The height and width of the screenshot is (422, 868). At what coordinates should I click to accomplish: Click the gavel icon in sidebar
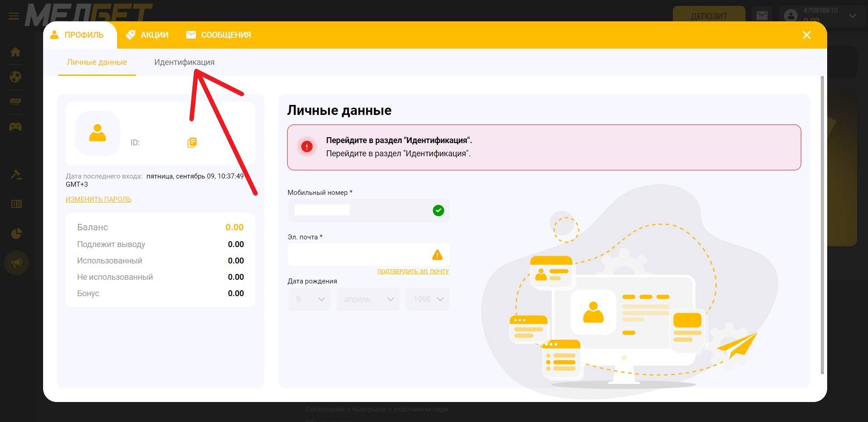16,175
